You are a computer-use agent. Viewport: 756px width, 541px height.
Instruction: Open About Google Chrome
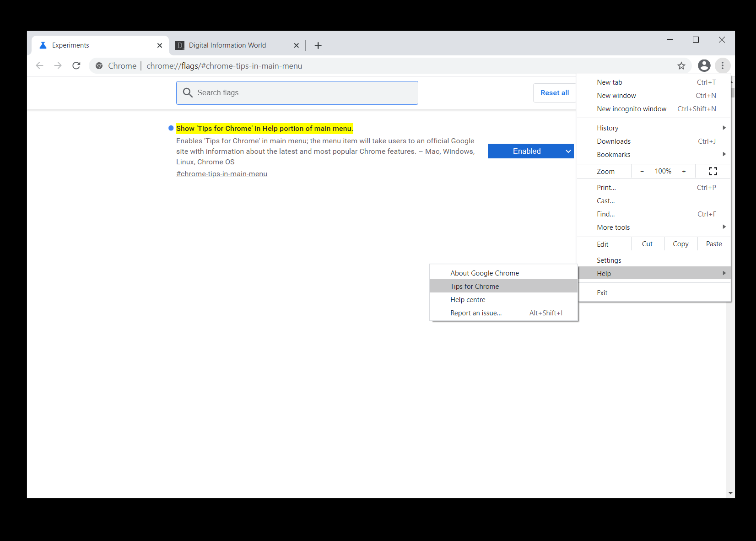click(x=504, y=273)
